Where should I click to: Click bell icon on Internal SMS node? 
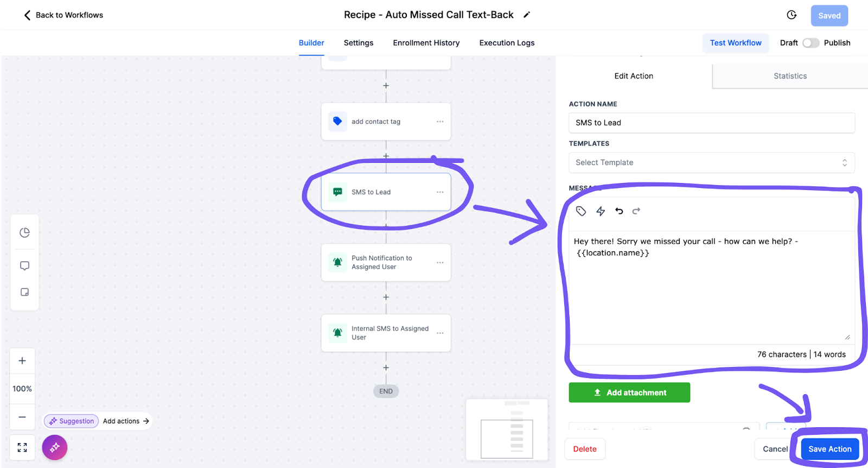pyautogui.click(x=337, y=333)
